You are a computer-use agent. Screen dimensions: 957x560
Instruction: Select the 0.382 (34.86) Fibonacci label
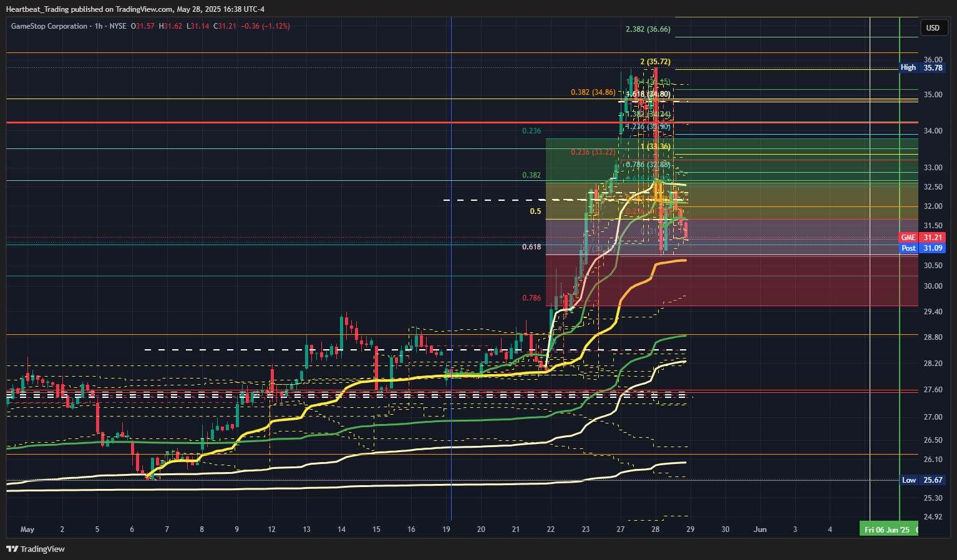pyautogui.click(x=593, y=92)
